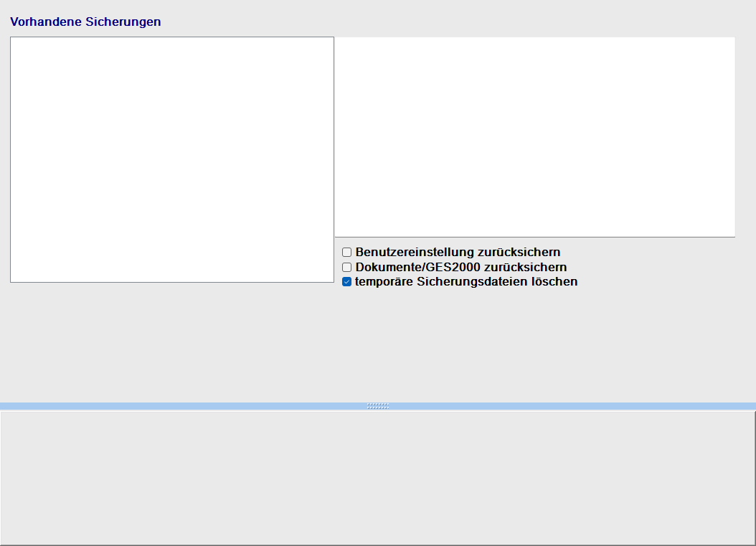
Task: Enable Benutzereinstellung zurücksichern checkbox
Action: pyautogui.click(x=346, y=253)
